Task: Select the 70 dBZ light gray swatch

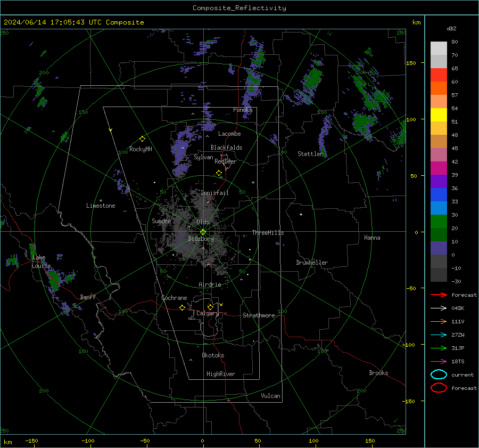Action: click(439, 48)
